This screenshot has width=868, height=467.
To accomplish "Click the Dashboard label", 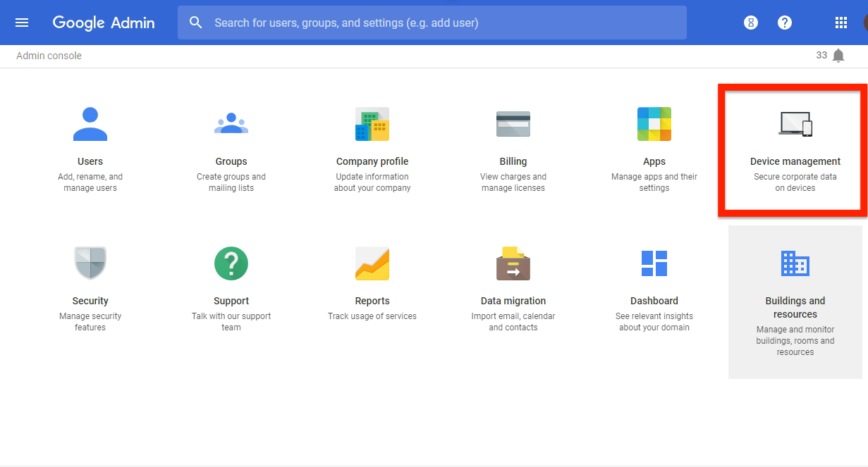I will pyautogui.click(x=654, y=301).
